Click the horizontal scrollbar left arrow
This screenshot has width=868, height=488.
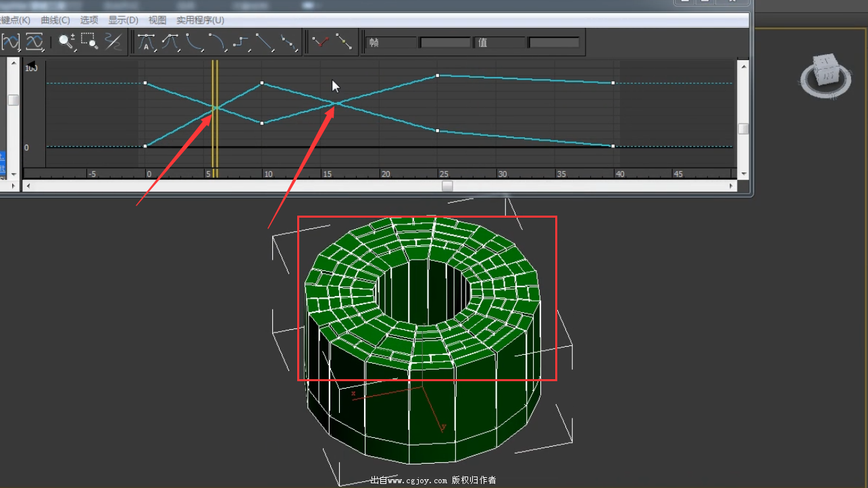coord(27,186)
